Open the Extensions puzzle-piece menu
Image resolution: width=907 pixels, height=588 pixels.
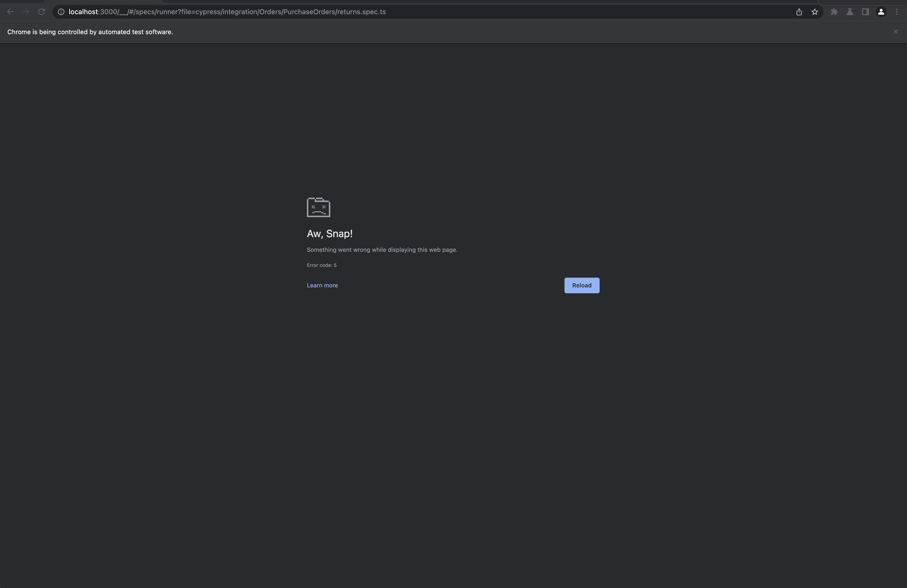(834, 12)
